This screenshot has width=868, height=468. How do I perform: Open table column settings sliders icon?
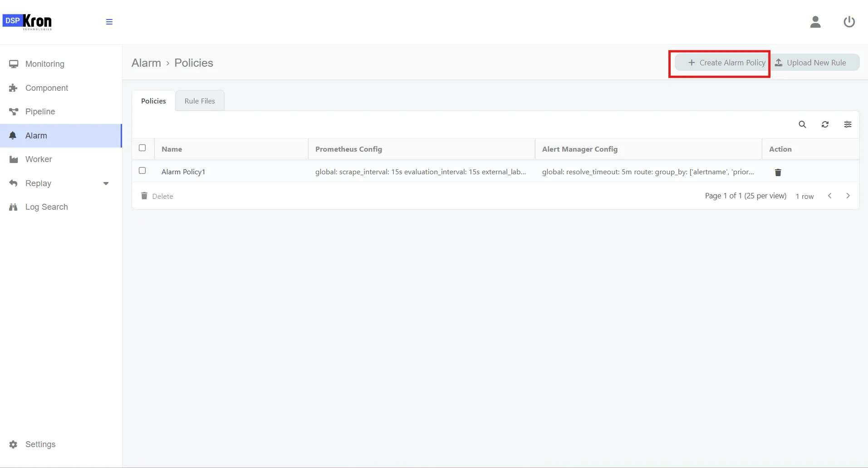848,124
